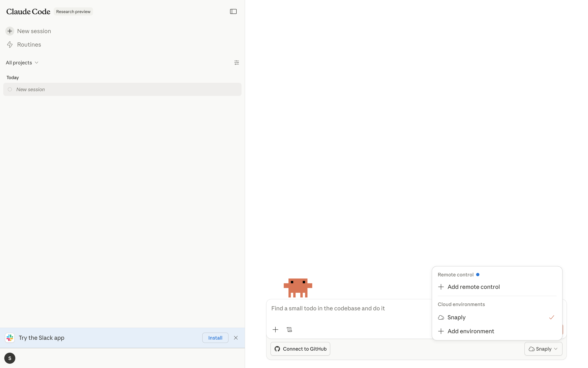Click the status circle of the New session row
Screen dimensions: 588x368
tap(10, 89)
